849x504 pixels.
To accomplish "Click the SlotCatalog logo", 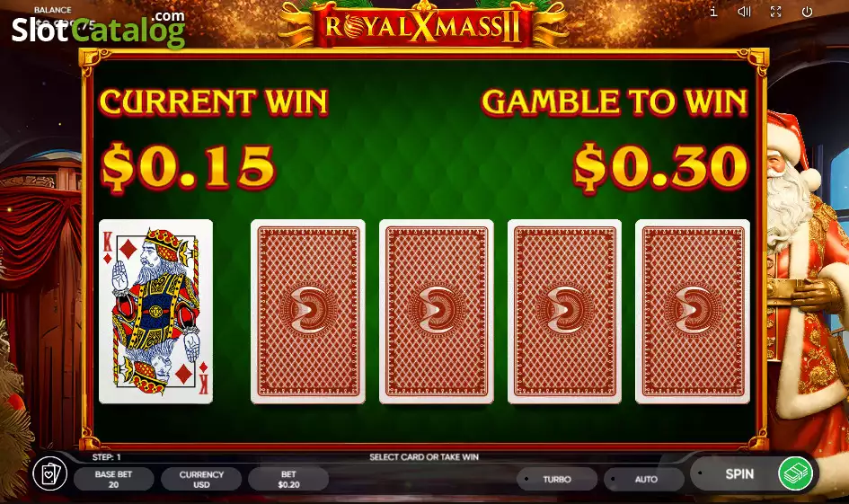I will click(x=99, y=28).
